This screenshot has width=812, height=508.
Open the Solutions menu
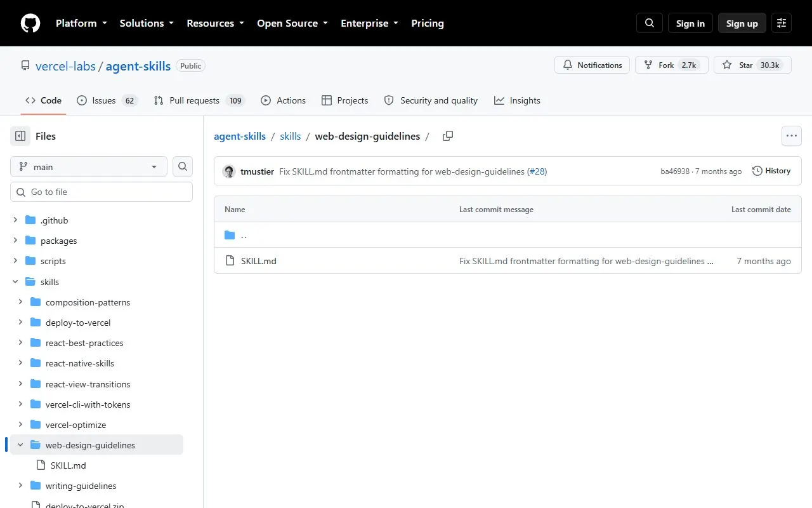point(147,23)
